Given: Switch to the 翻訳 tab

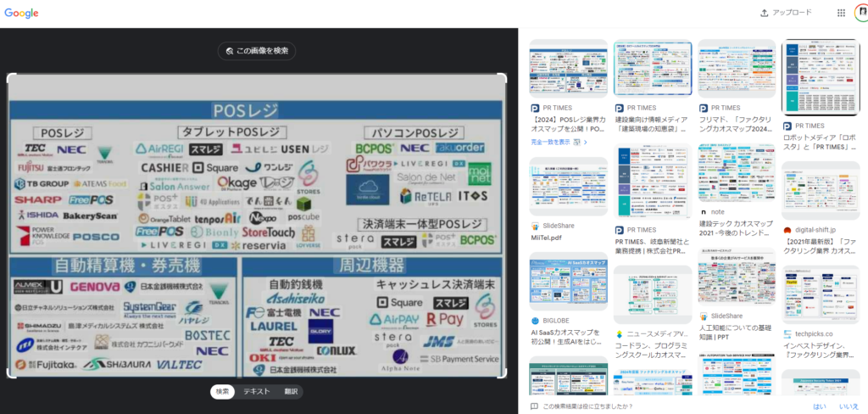Looking at the screenshot, I should point(291,392).
